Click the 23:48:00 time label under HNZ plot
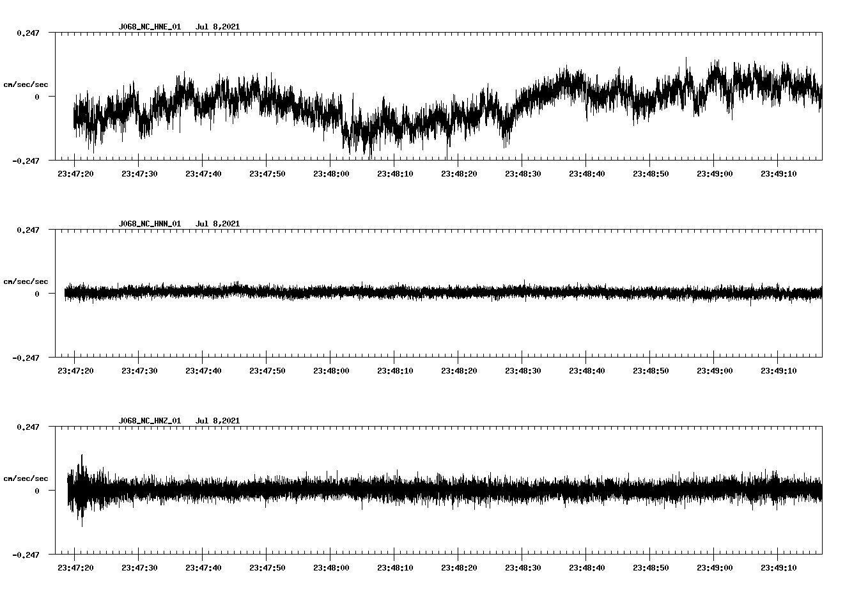 pyautogui.click(x=331, y=567)
